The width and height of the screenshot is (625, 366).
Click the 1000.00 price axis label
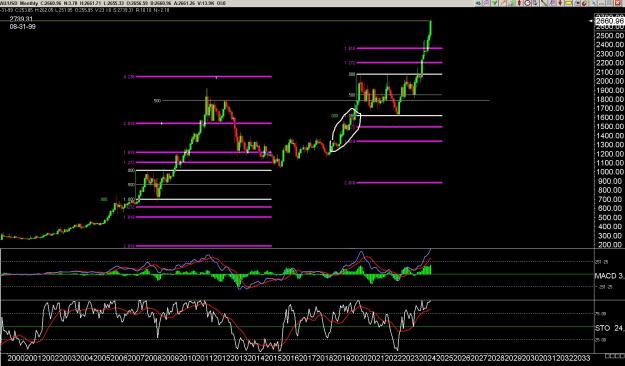(610, 172)
